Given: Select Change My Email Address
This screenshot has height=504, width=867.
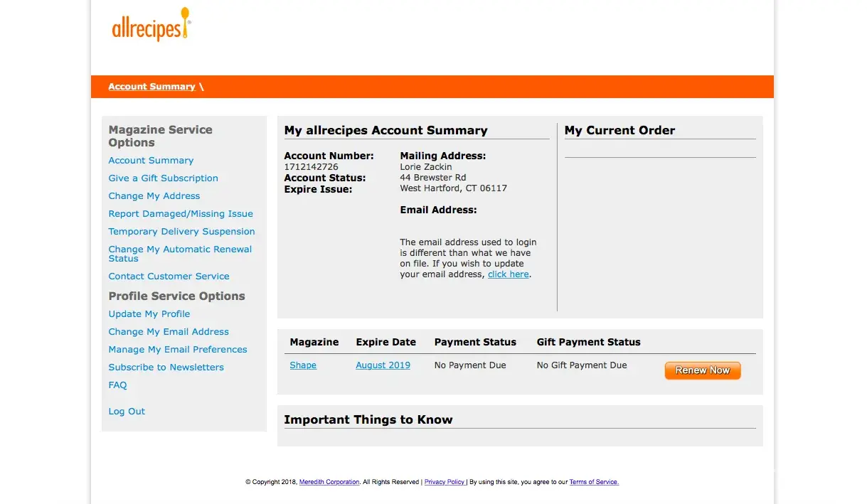Looking at the screenshot, I should coord(169,332).
